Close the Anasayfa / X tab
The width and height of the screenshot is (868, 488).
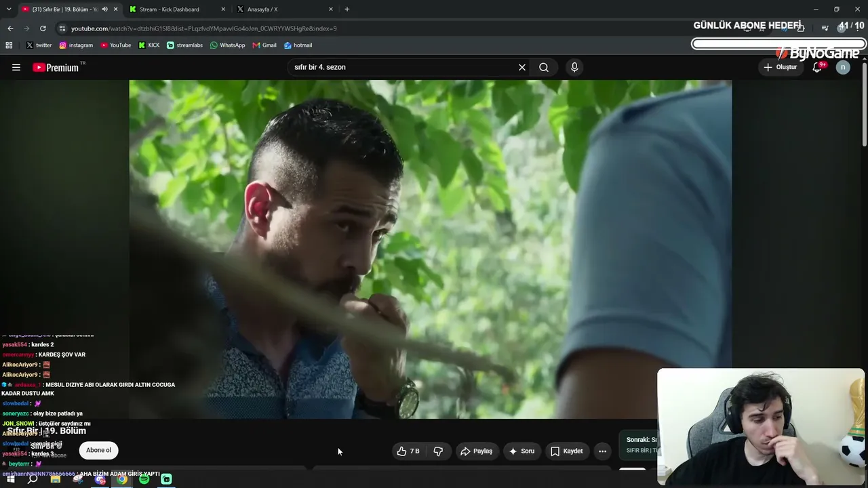click(x=331, y=9)
